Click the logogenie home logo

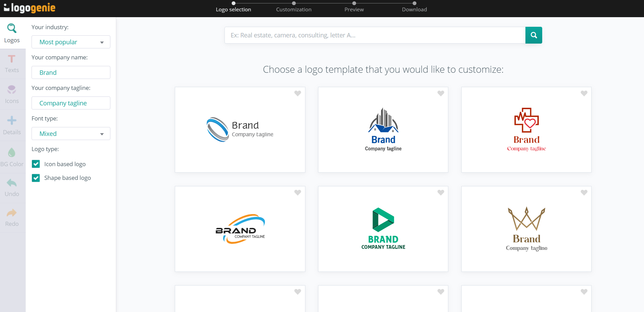click(29, 8)
